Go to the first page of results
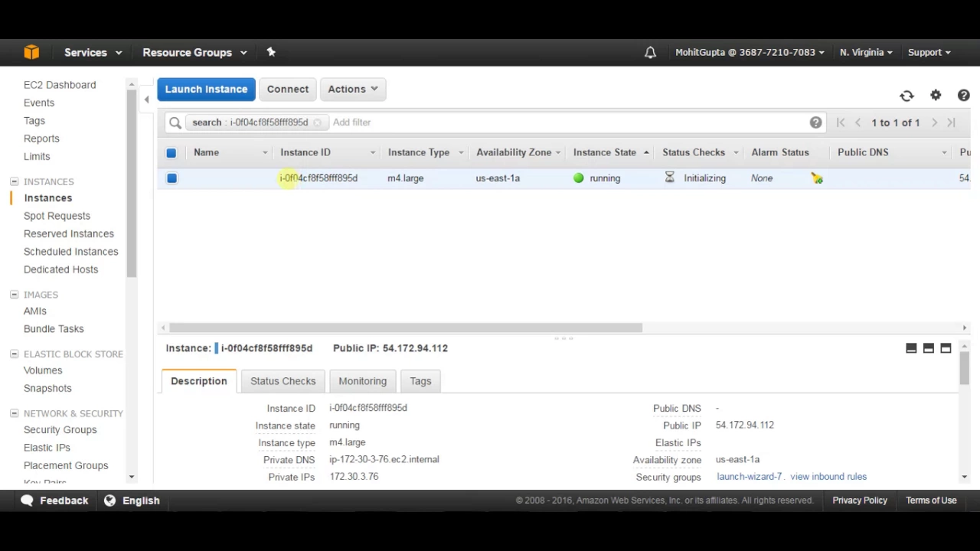980x551 pixels. coord(841,122)
